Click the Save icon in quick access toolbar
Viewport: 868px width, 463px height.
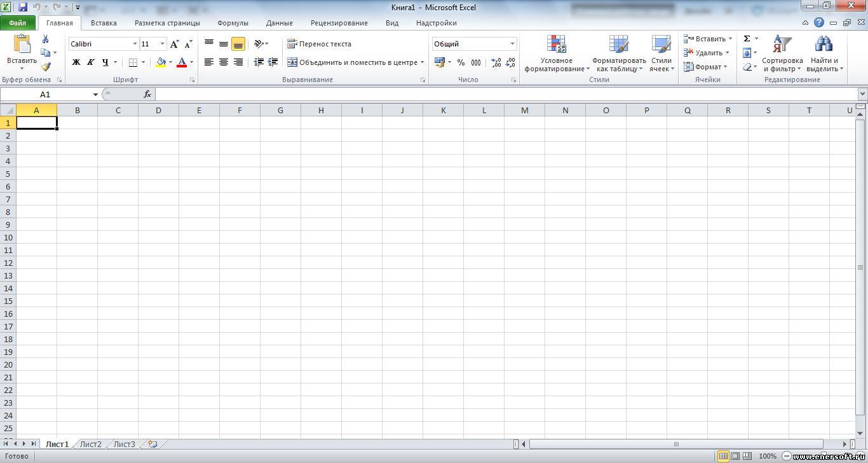23,7
